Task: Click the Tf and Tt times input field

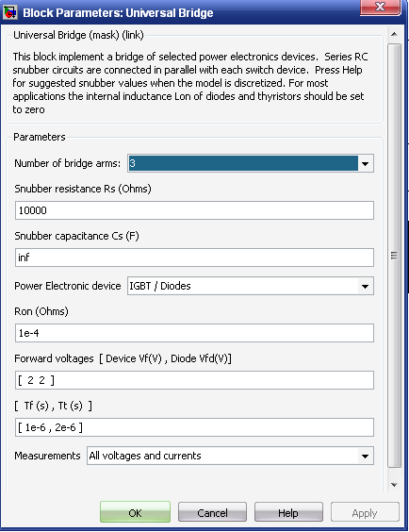Action: (x=194, y=427)
